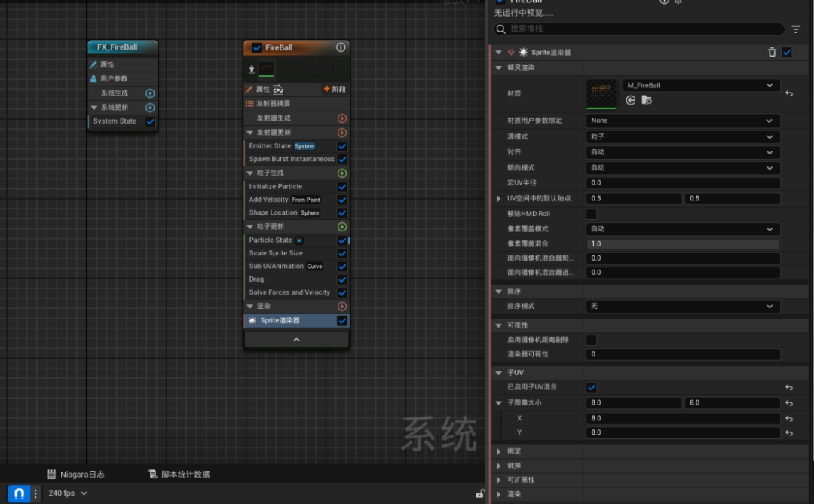Disable the Add Velocity module checkbox
The height and width of the screenshot is (504, 814).
click(342, 200)
